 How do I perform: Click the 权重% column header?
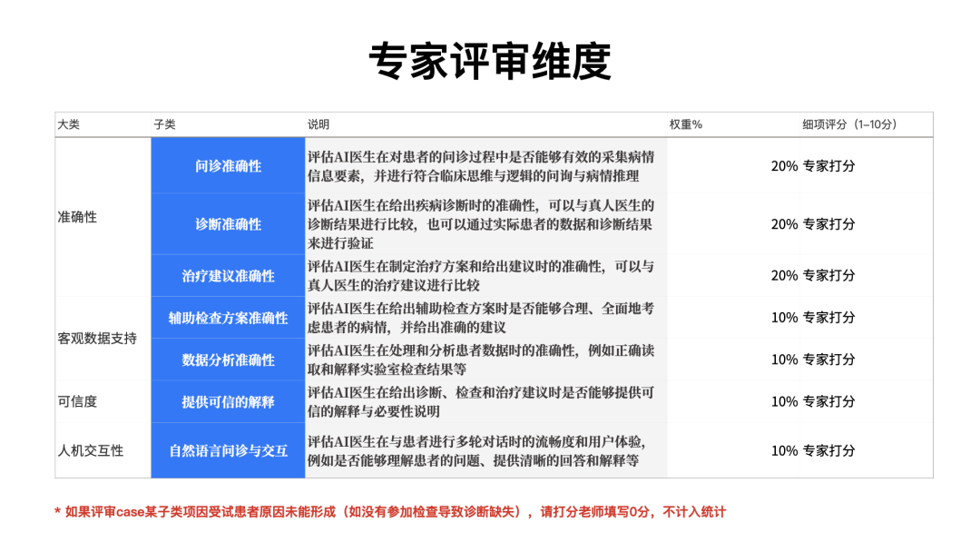tap(685, 124)
